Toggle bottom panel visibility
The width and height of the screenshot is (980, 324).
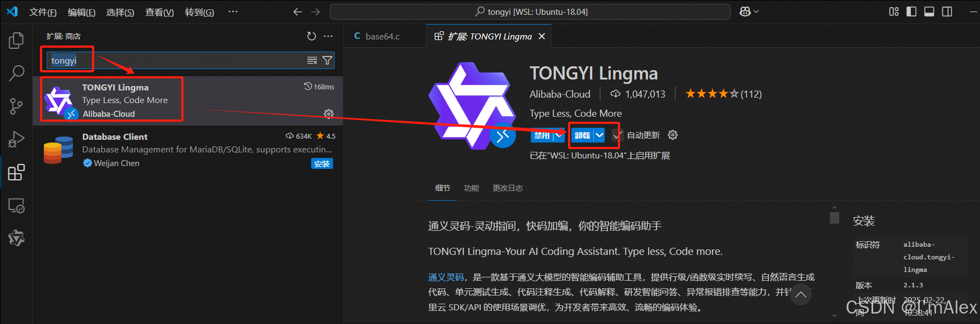929,12
